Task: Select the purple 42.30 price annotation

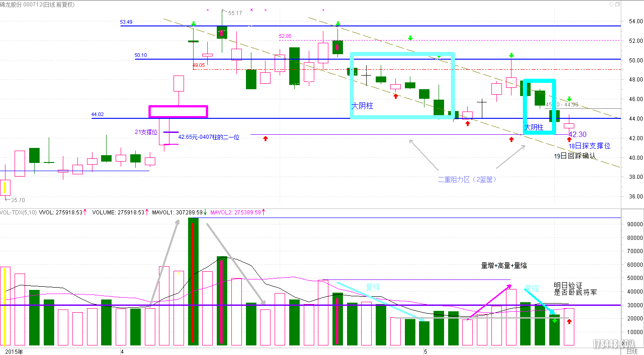Action: pyautogui.click(x=578, y=135)
